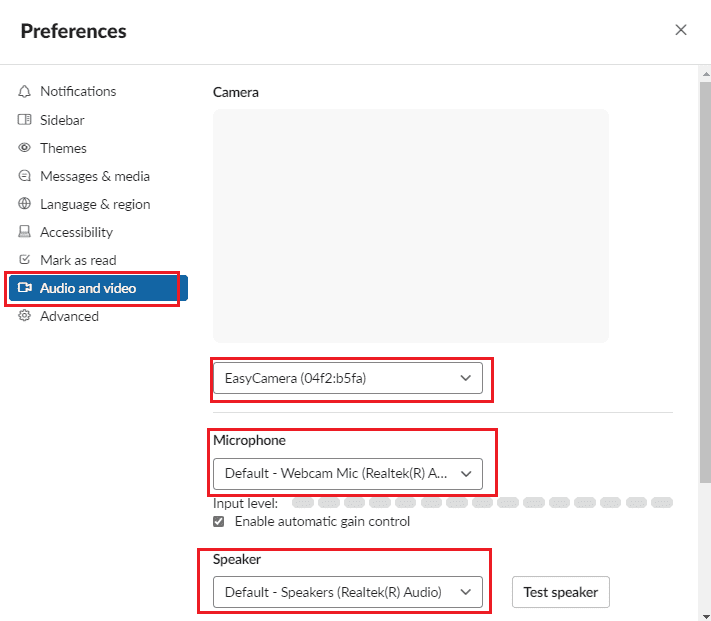Viewport: 711px width, 621px height.
Task: Go to Notifications preferences
Action: (78, 91)
